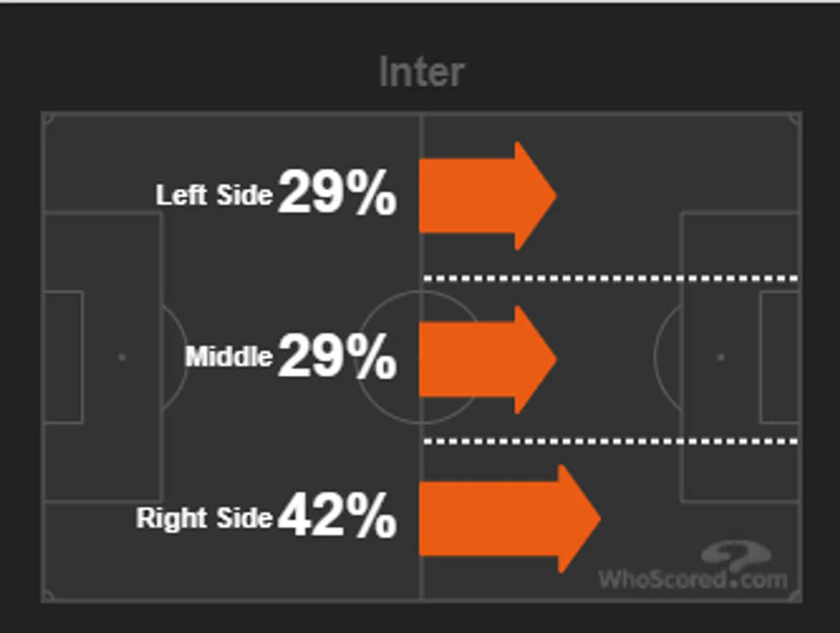Click the right penalty spot
This screenshot has height=633, width=840.
721,357
